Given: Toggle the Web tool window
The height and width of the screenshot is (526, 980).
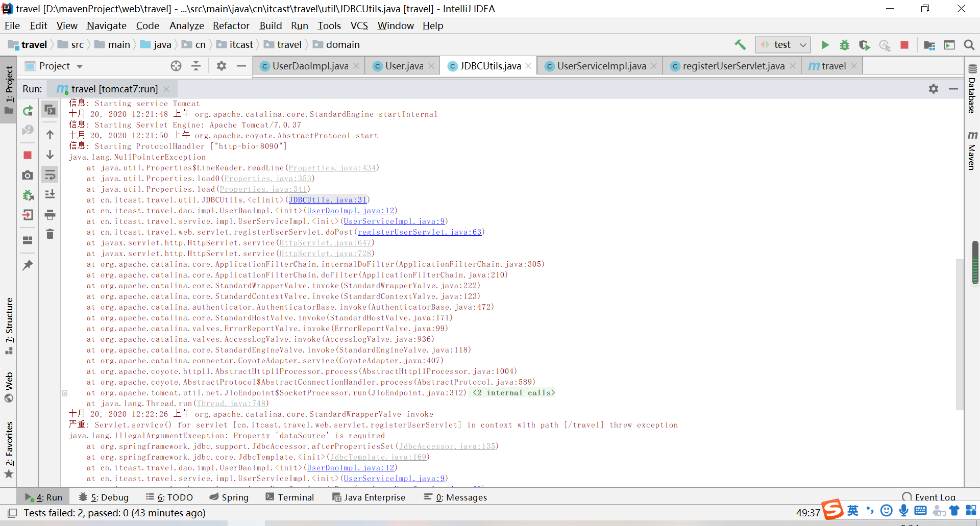Looking at the screenshot, I should 9,387.
